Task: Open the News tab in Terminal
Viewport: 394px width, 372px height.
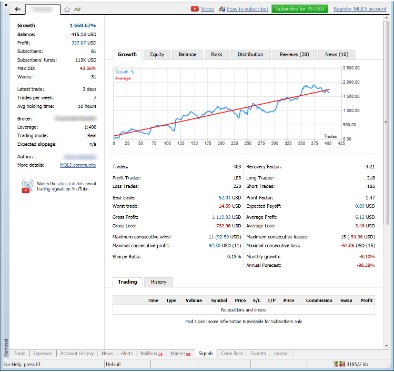Action: pos(107,353)
